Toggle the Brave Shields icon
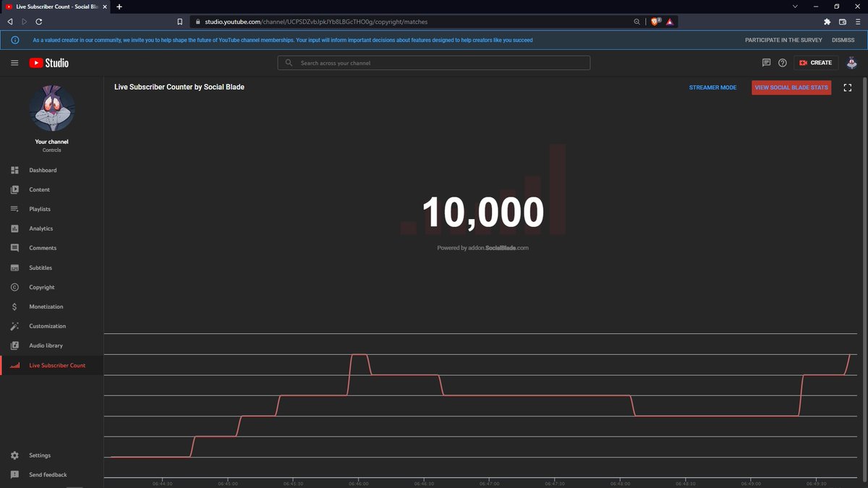 click(x=654, y=22)
